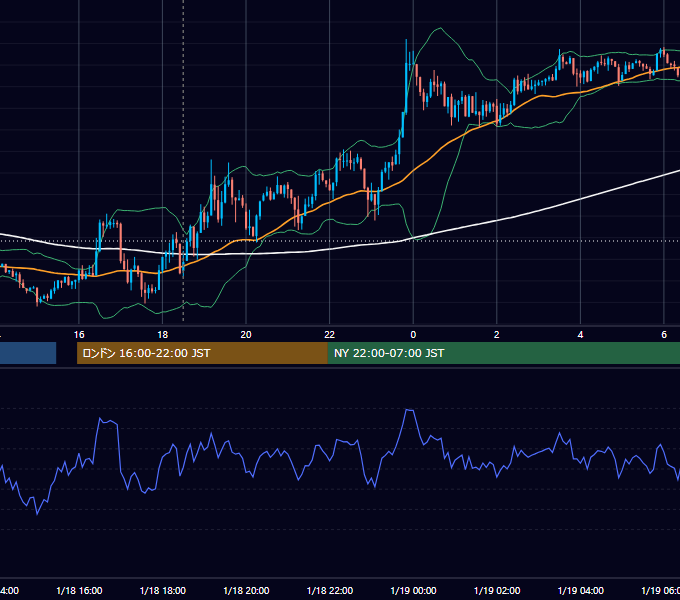Click the tall spike candle just before hour 0
The image size is (680, 600).
pos(406,76)
